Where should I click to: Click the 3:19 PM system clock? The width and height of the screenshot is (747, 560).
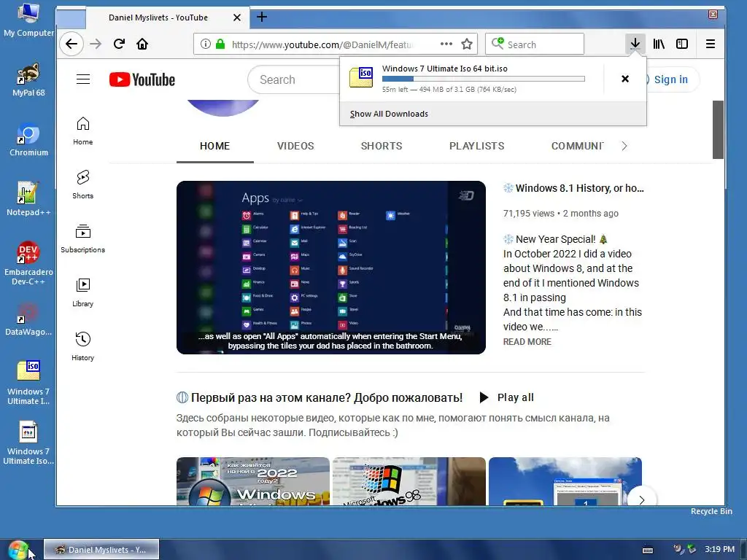coord(720,549)
